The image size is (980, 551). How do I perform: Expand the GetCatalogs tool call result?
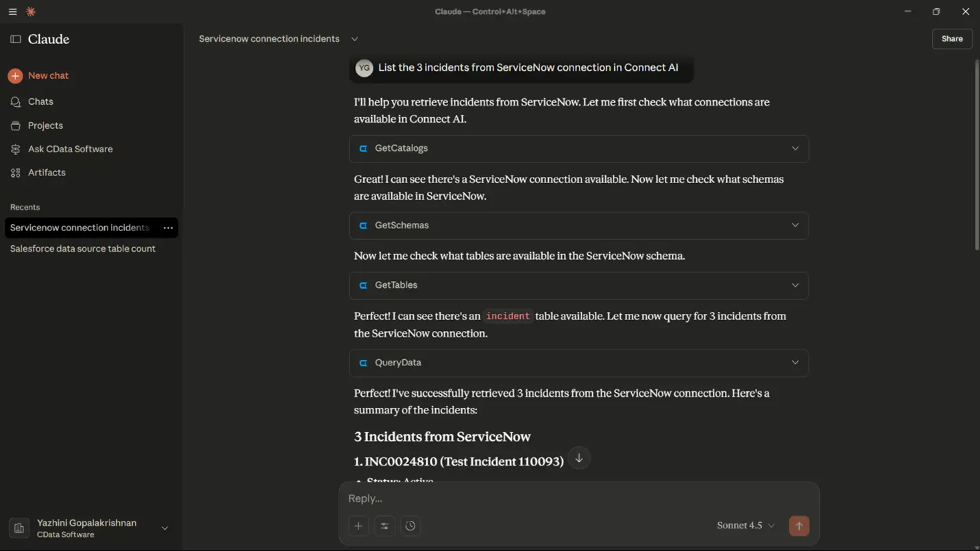pos(795,148)
